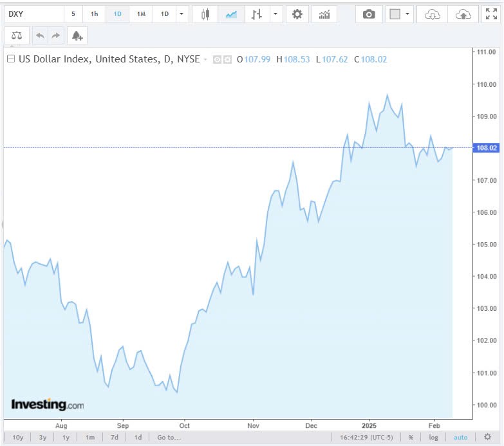The width and height of the screenshot is (504, 446).
Task: Select the highlighted 1D interval
Action: pos(117,14)
